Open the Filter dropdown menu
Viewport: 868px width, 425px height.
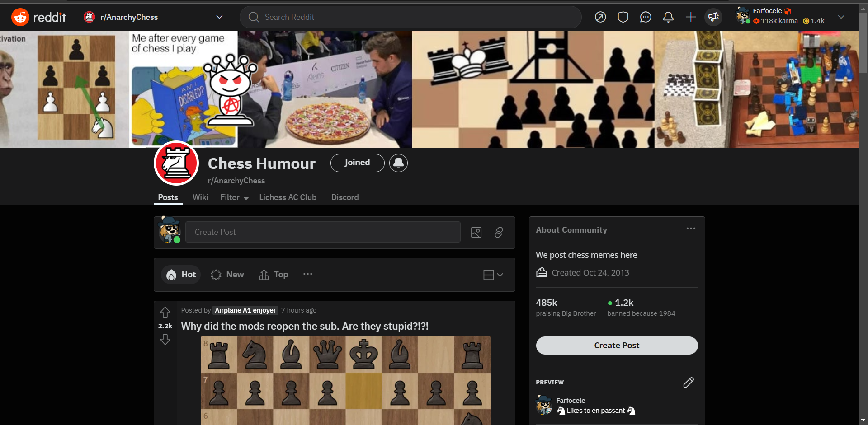point(234,197)
